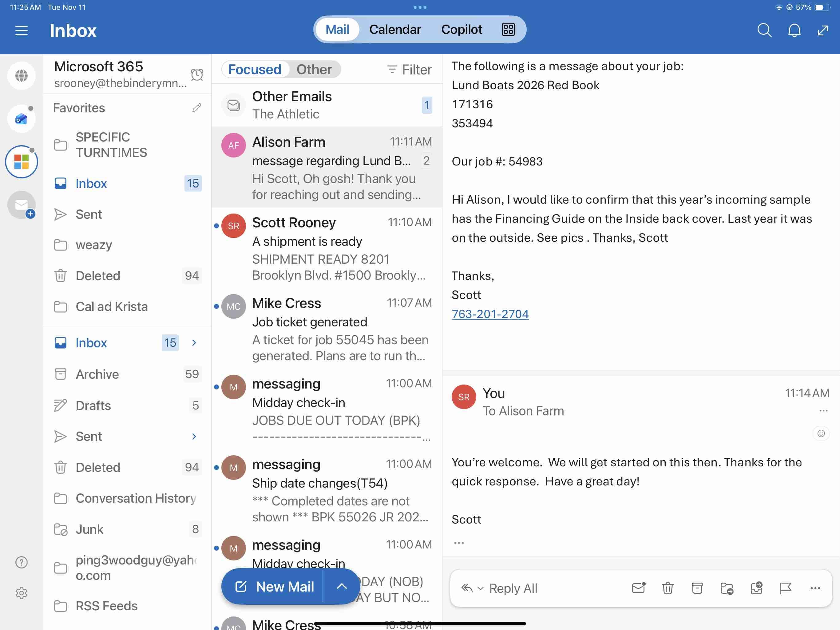Viewport: 840px width, 630px height.
Task: Open the search magnifier icon
Action: 764,30
